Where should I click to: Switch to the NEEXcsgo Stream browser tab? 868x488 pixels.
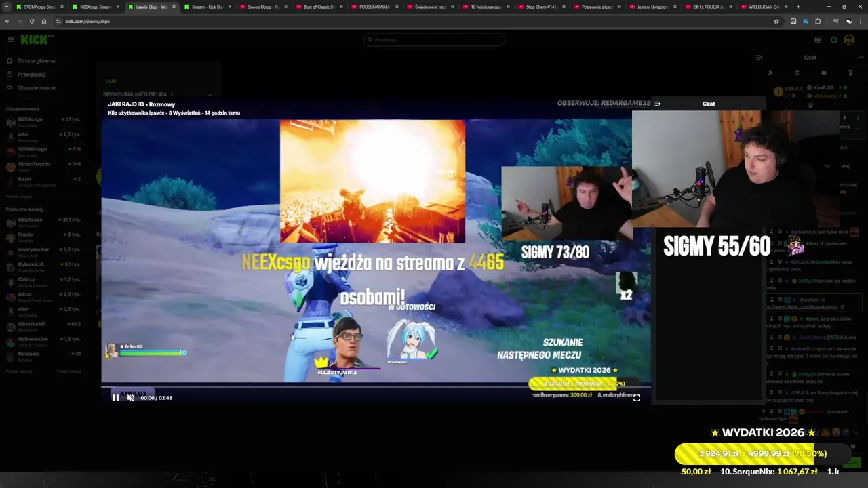point(95,7)
